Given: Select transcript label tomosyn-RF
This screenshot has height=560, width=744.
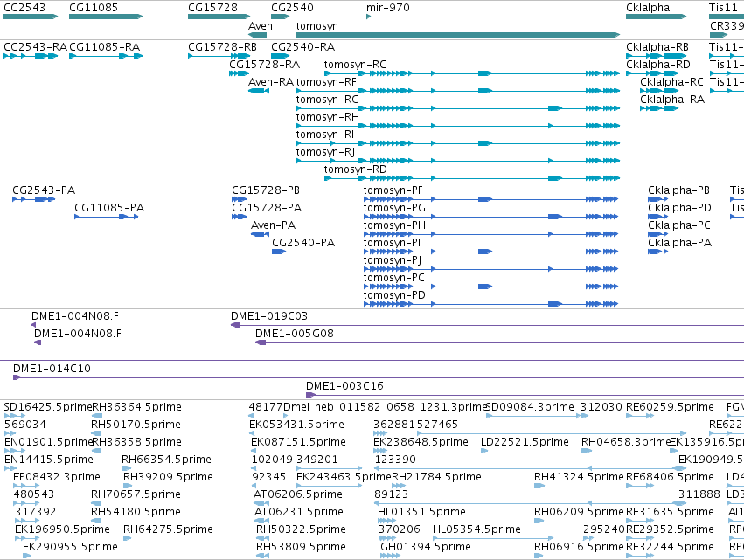Looking at the screenshot, I should click(x=326, y=82).
